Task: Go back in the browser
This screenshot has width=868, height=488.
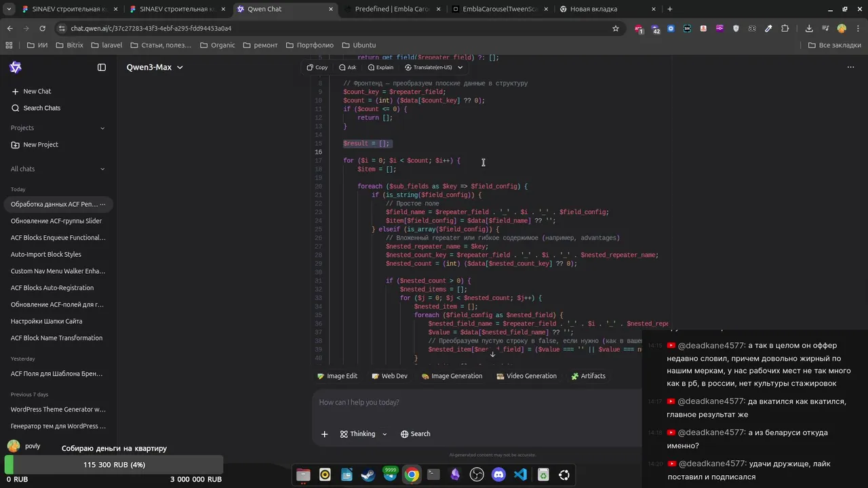Action: point(9,28)
